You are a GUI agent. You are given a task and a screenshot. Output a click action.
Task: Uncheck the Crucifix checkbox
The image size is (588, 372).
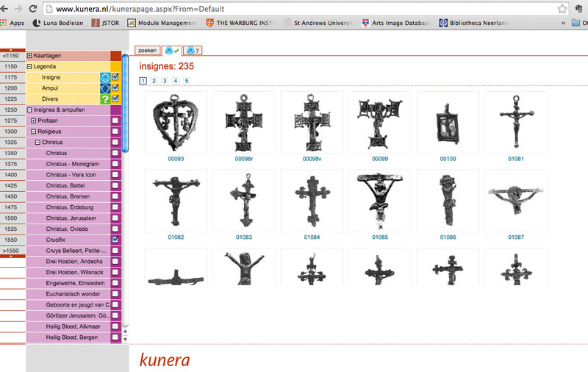115,240
